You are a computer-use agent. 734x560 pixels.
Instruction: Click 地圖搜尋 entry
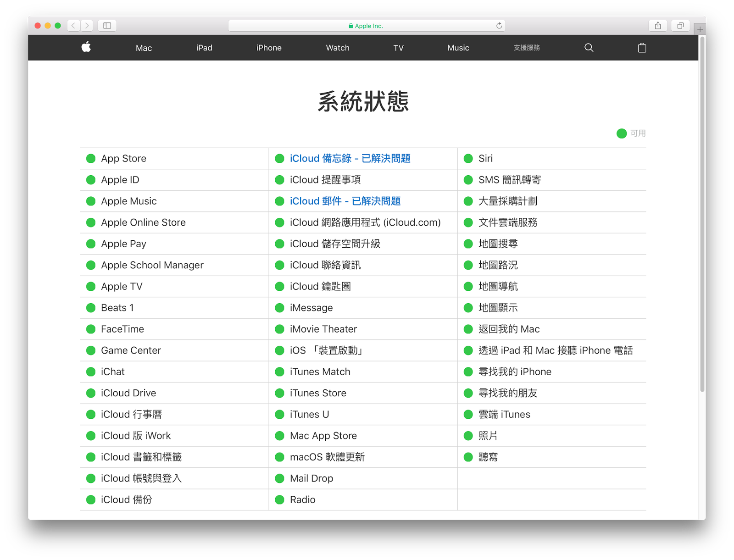click(x=498, y=244)
